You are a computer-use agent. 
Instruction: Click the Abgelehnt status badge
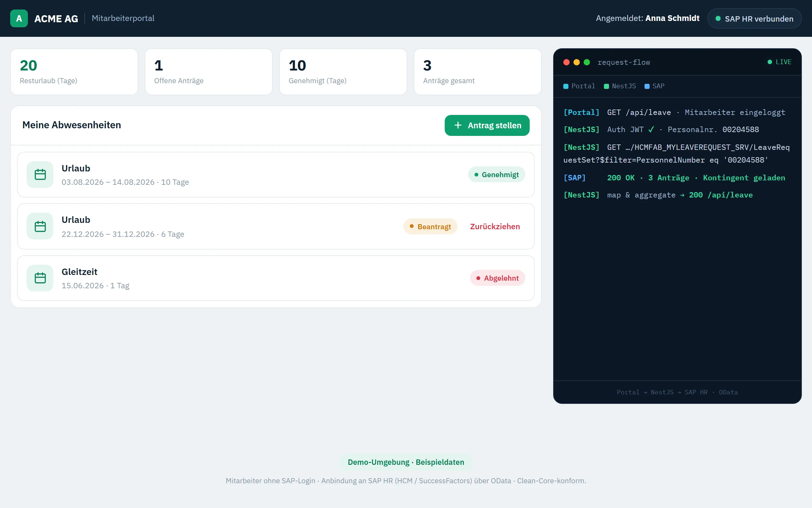coord(497,278)
